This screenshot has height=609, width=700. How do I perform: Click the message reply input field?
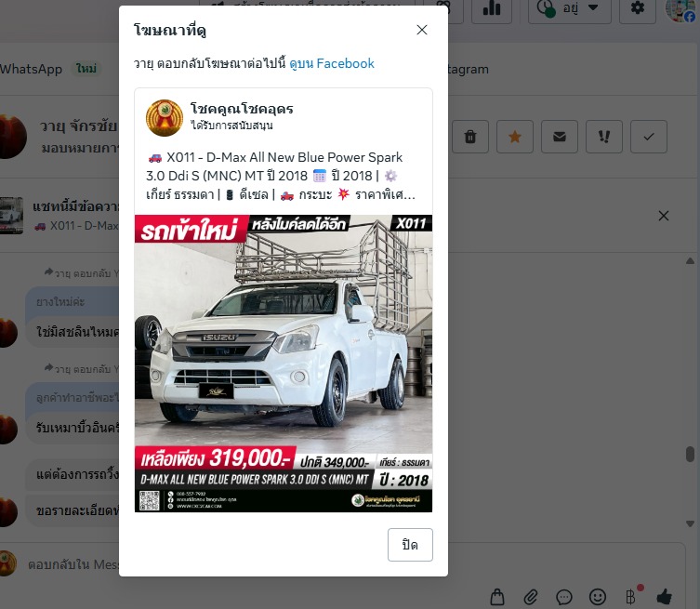point(73,564)
